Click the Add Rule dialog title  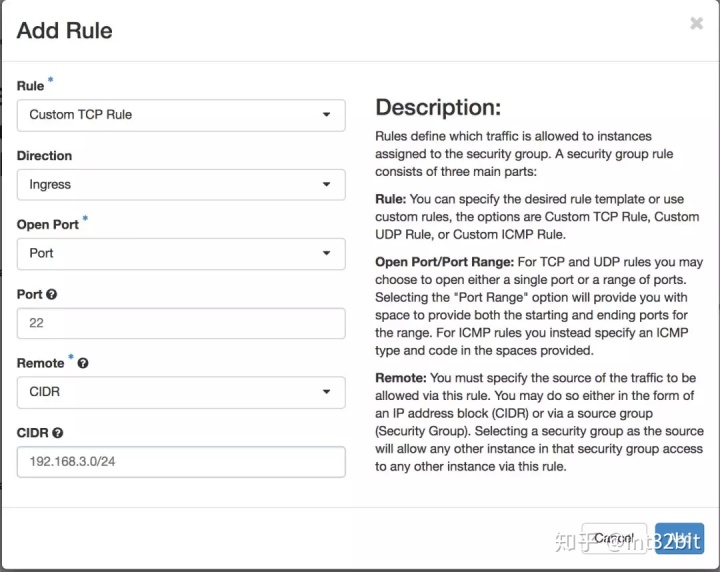point(64,31)
